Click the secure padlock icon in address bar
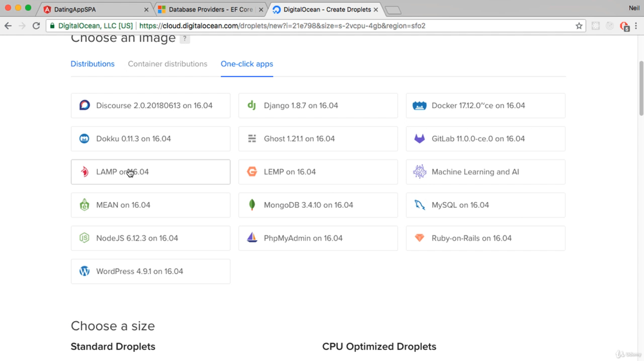Screen dimensions: 644x361 click(52, 26)
